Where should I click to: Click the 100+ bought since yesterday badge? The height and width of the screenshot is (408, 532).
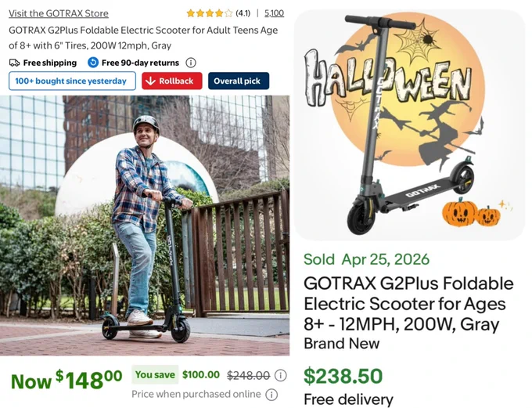pos(72,81)
